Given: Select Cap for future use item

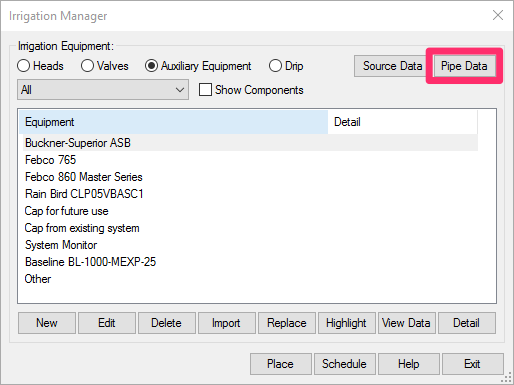Looking at the screenshot, I should 251,211.
